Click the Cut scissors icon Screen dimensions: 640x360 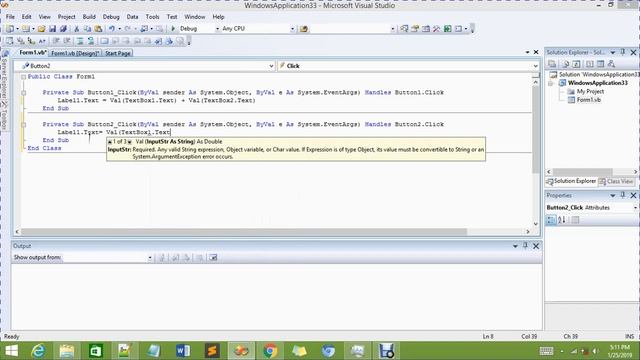(76, 29)
